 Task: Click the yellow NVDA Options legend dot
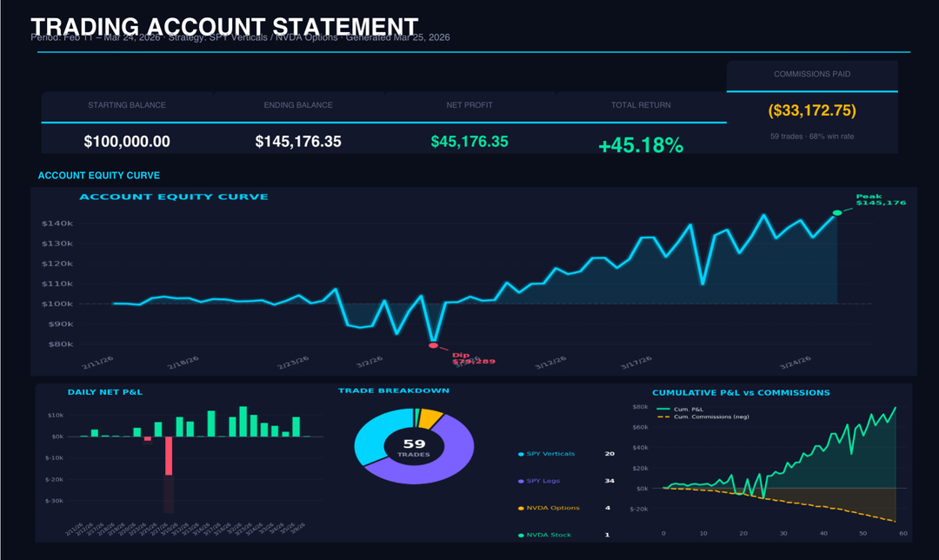point(521,508)
